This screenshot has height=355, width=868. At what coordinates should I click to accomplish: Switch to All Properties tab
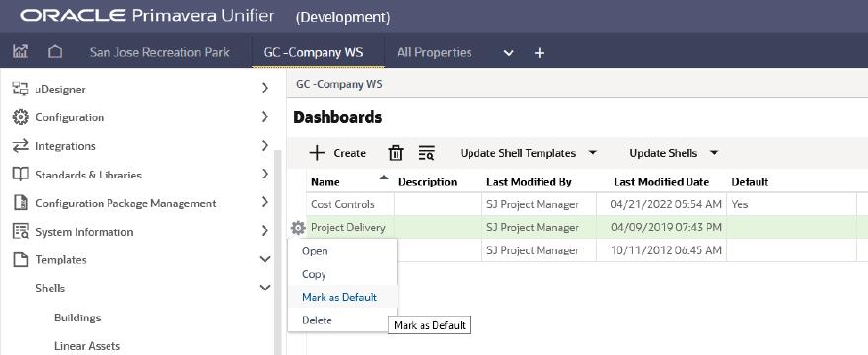point(435,52)
